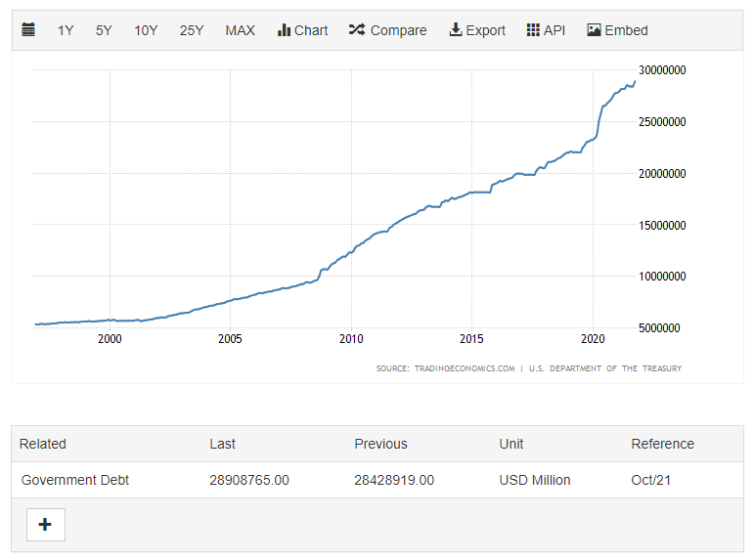Click the grid API icon

tap(533, 29)
